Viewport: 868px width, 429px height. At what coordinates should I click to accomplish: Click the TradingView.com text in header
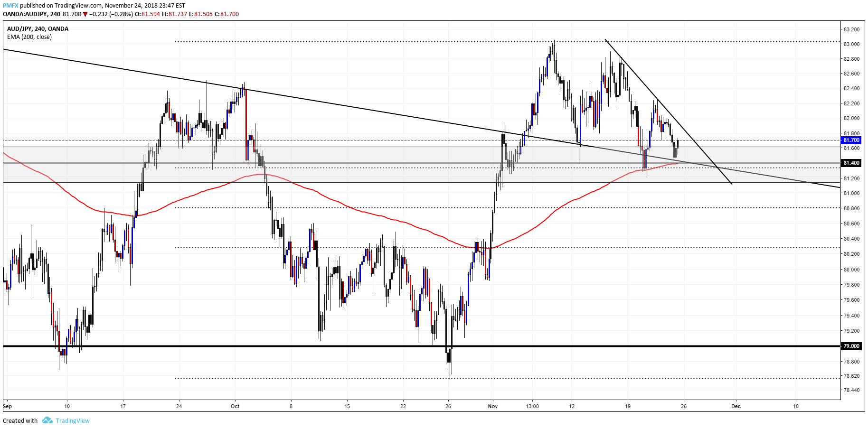coord(78,6)
